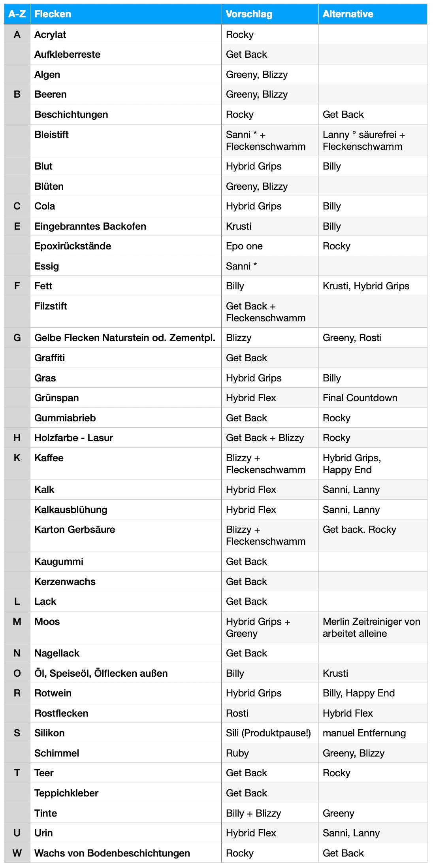Click Merlin Zeitreiniger alternative cell

point(373,627)
